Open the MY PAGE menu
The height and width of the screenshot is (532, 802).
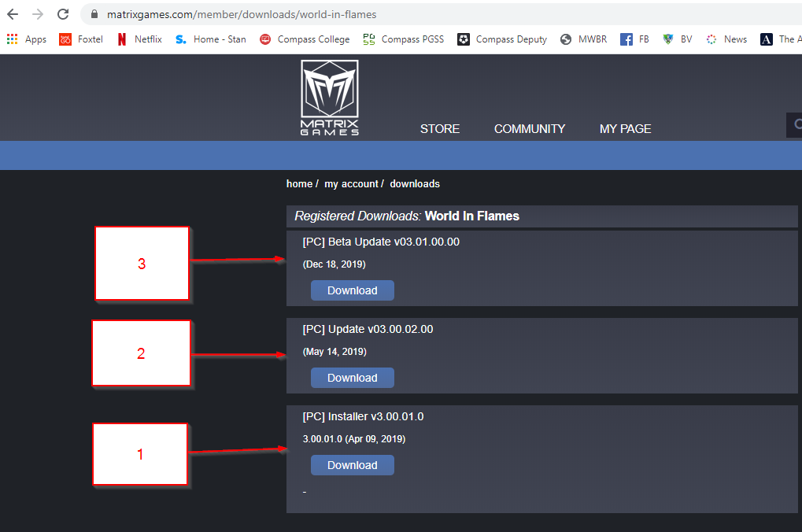click(625, 129)
